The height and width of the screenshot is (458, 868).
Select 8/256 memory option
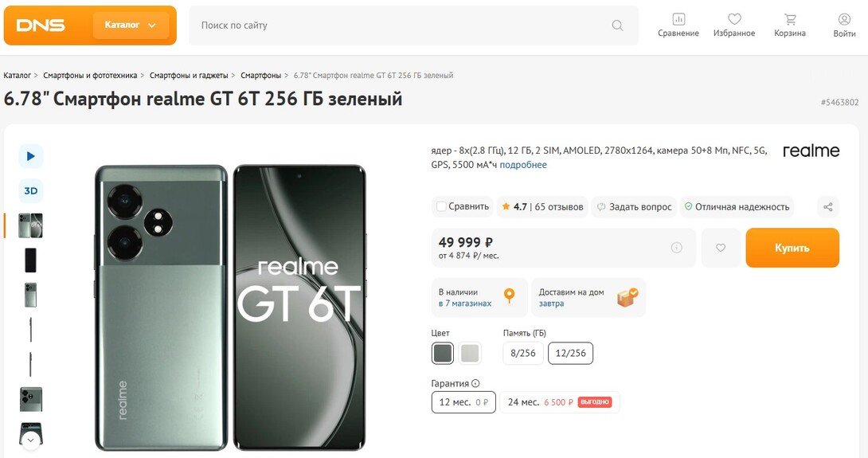click(523, 354)
